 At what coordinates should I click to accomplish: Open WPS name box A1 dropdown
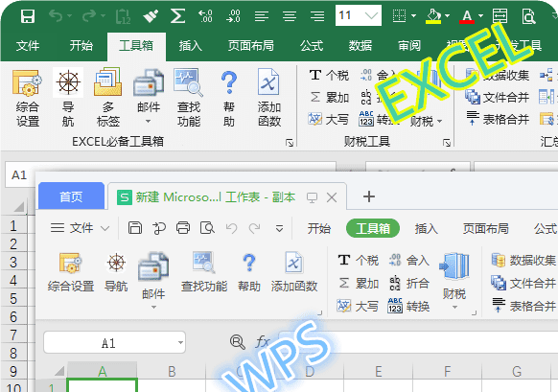(181, 342)
